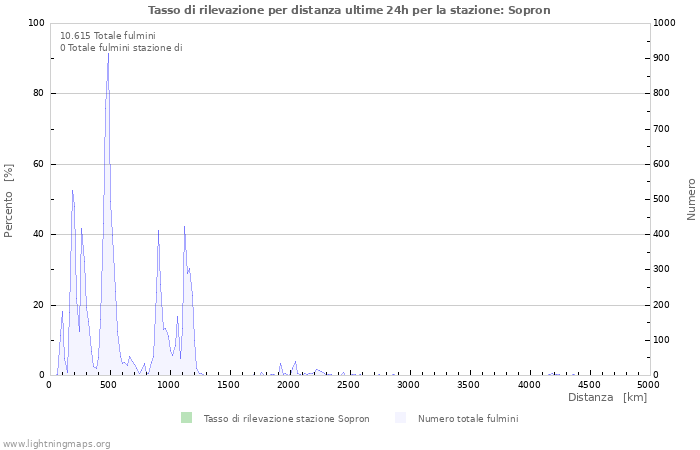Screen dimensions: 700x450
Task: Click the 'Tasso di rilevazione stazione Sopron' legend label
Action: coord(287,419)
